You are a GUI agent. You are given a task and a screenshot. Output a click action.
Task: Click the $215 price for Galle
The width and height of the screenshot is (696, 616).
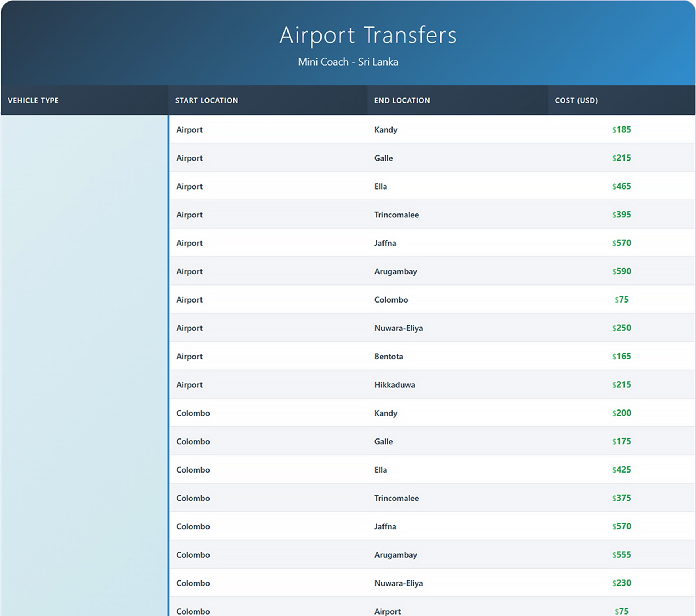pyautogui.click(x=621, y=158)
